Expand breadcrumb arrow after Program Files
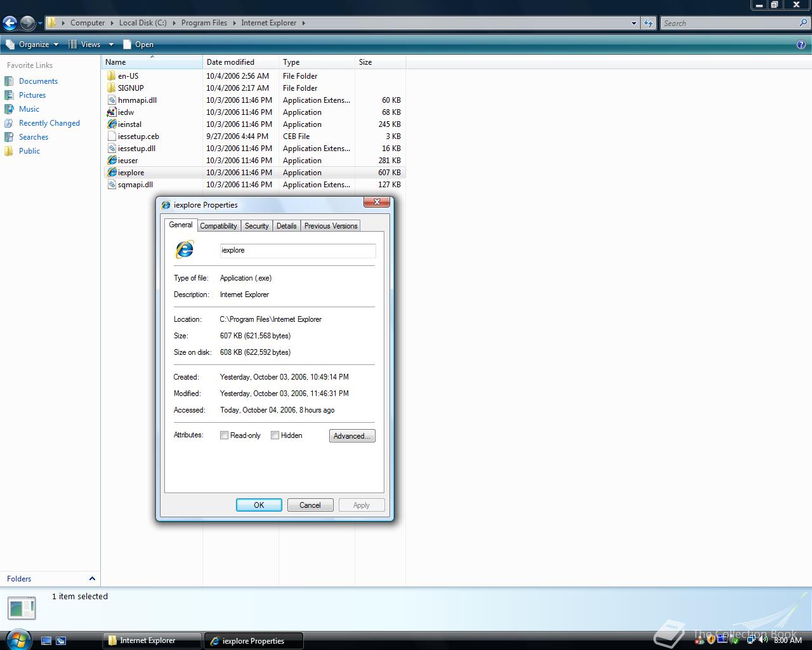This screenshot has width=812, height=650. pos(234,23)
